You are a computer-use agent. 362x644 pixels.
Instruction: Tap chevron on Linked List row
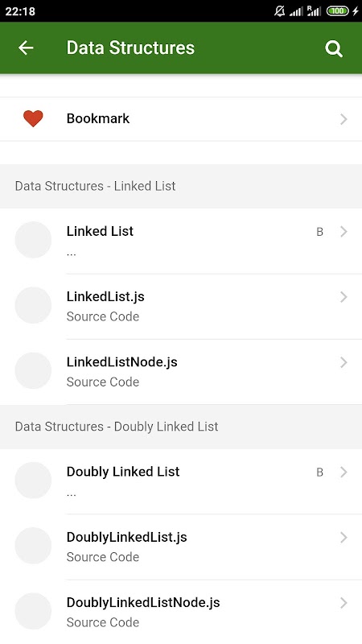[343, 232]
